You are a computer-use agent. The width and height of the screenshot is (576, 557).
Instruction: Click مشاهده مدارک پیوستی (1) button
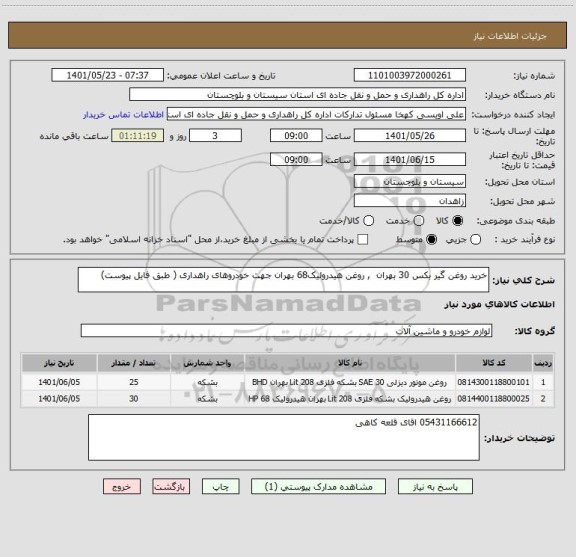click(x=318, y=487)
